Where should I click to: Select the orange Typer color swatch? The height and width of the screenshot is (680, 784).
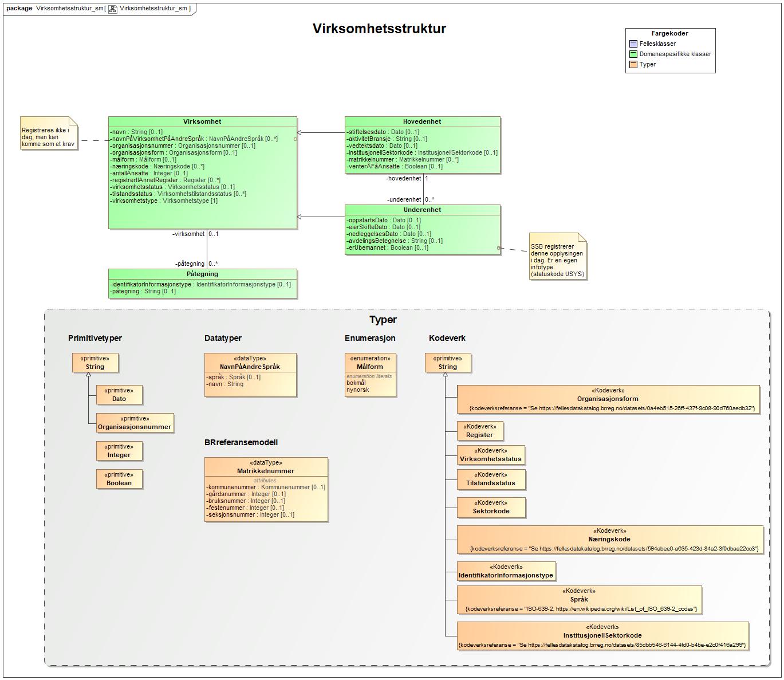click(633, 64)
